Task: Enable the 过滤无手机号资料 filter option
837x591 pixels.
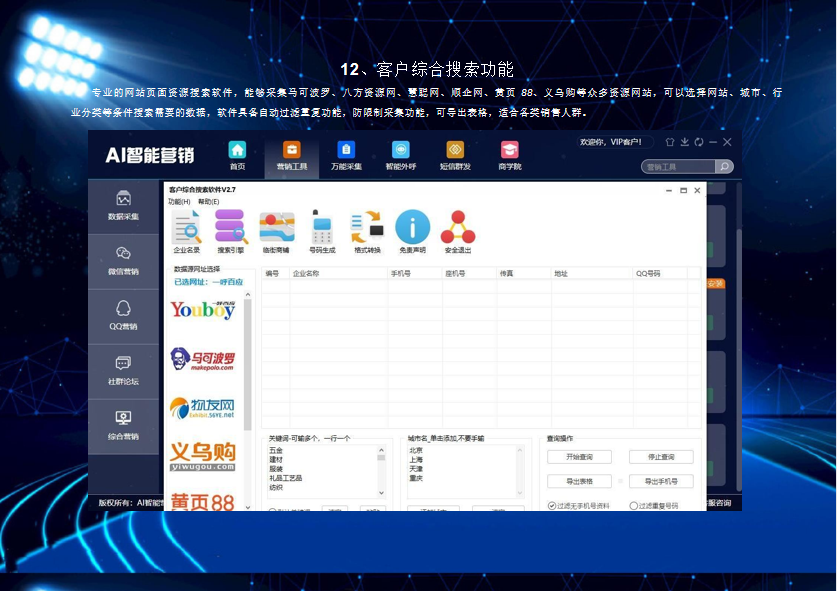Action: pos(552,506)
